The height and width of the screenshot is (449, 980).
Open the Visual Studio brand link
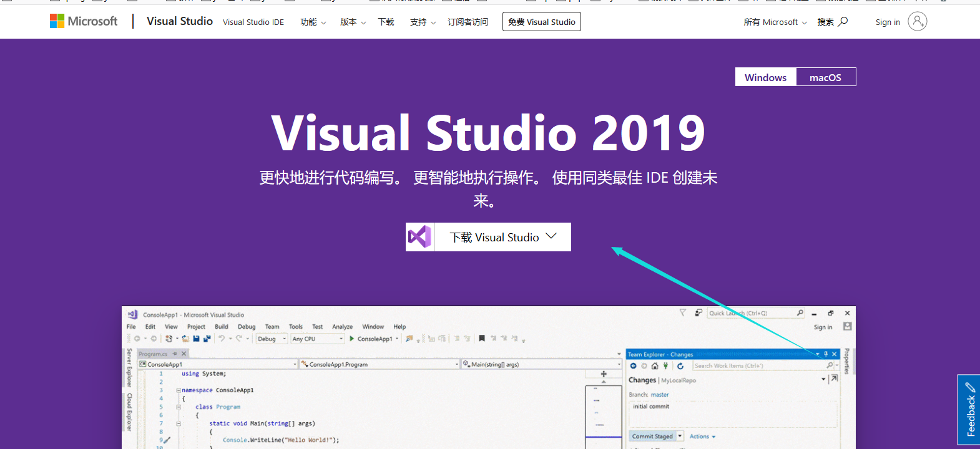[180, 21]
